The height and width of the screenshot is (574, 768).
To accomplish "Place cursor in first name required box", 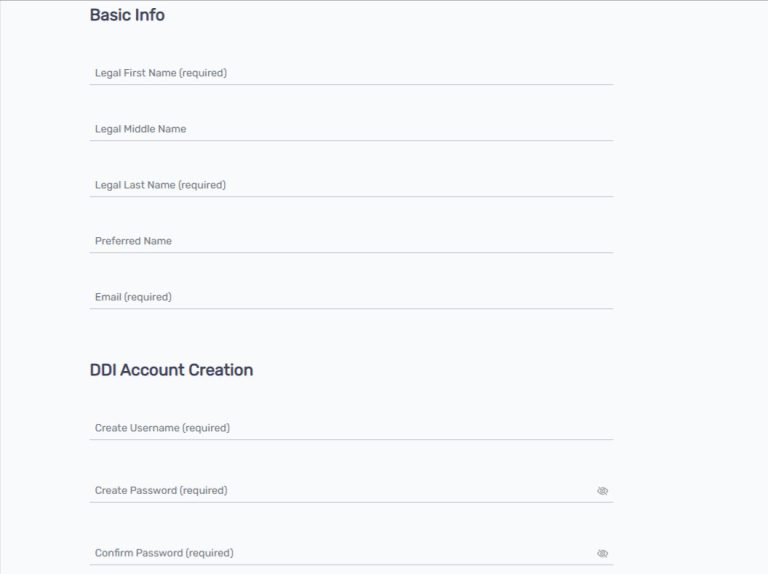I will coord(350,73).
